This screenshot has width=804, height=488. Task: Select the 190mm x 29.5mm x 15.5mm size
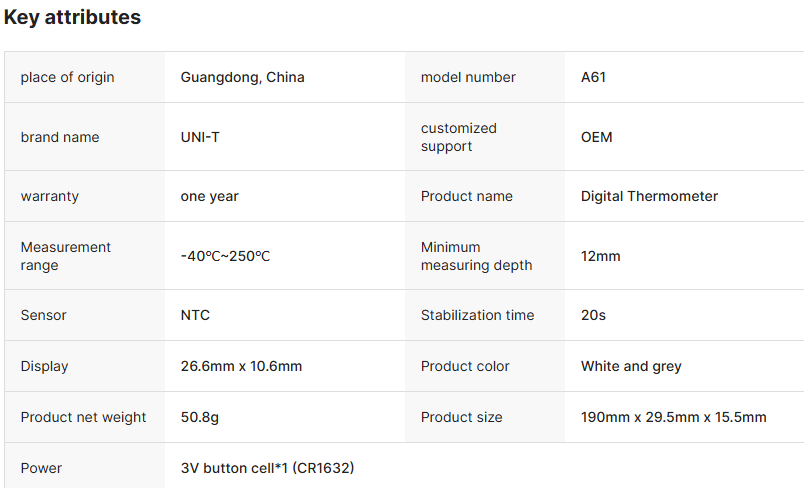pos(673,417)
